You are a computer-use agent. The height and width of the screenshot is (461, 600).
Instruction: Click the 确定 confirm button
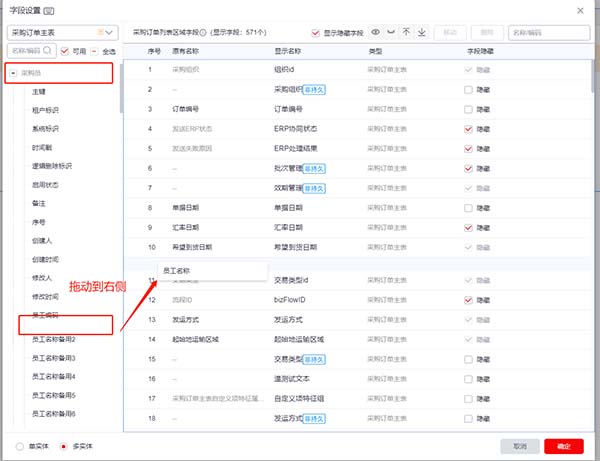[x=563, y=446]
